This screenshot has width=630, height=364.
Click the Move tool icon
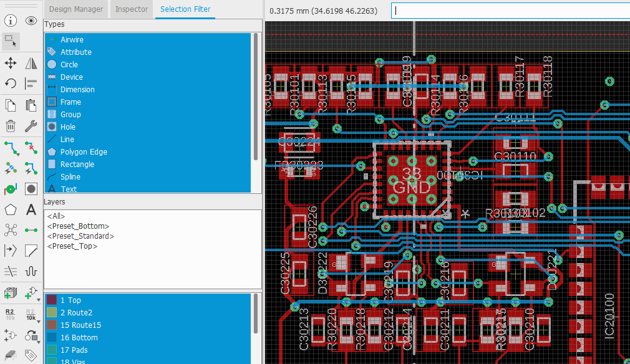(x=11, y=63)
